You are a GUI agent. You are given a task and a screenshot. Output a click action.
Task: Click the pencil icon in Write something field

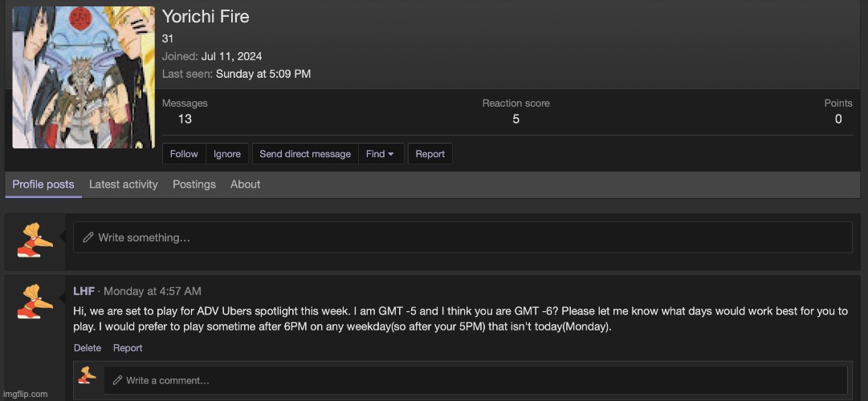(x=88, y=238)
